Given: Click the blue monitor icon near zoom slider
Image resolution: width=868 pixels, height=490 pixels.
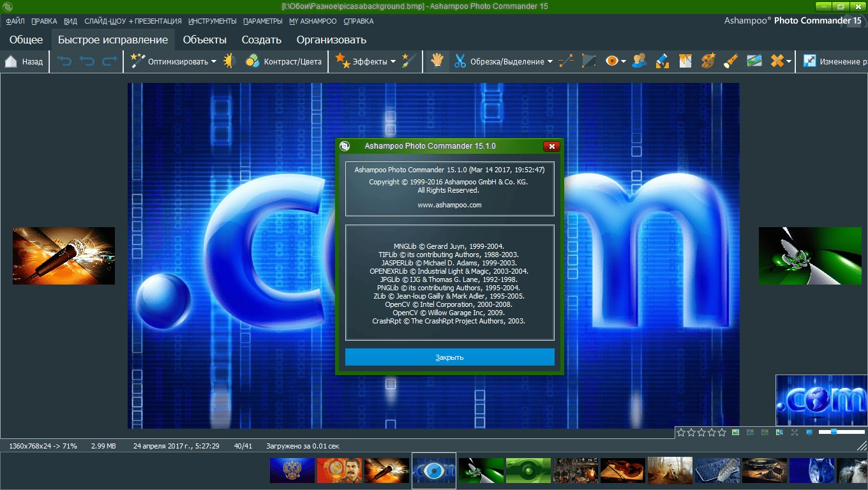Looking at the screenshot, I should coord(809,433).
